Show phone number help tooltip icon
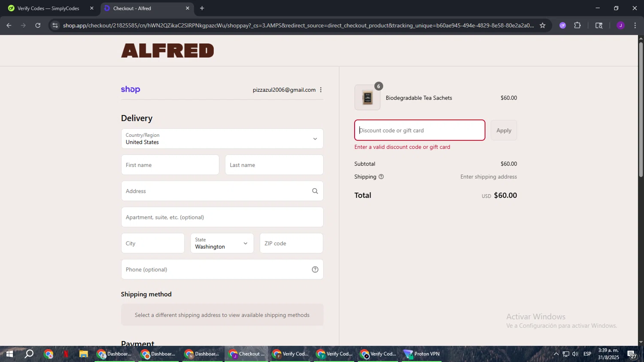The width and height of the screenshot is (644, 362). point(315,269)
